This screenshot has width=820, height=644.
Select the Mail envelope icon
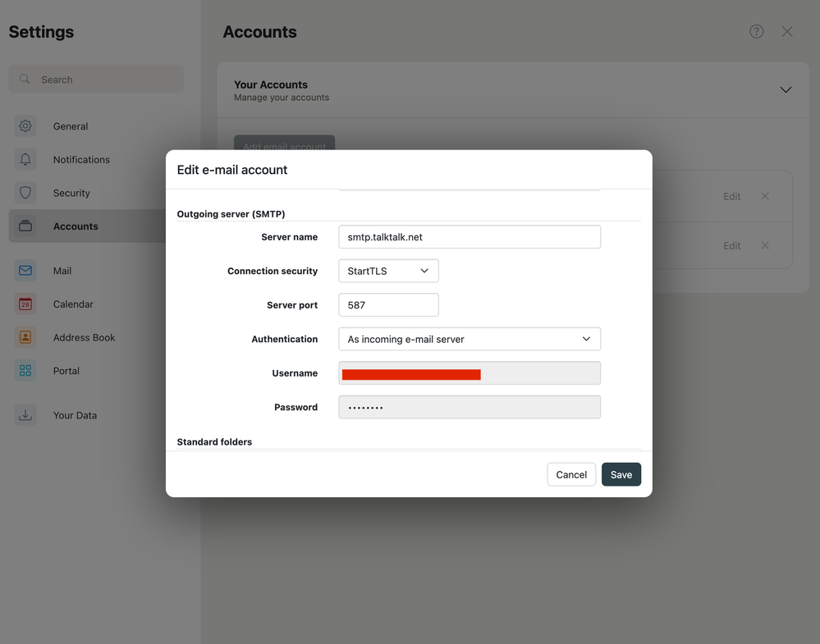pos(25,271)
